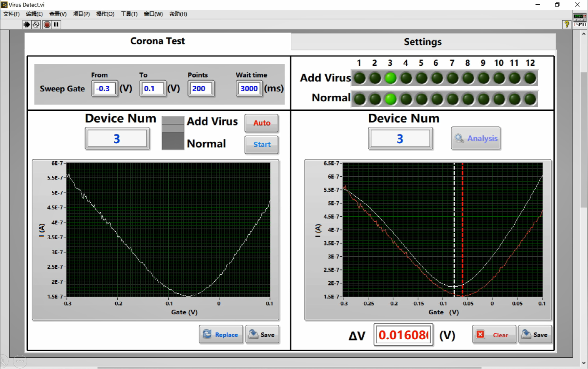Click the Start button
Viewport: 588px width, 369px height.
(262, 145)
